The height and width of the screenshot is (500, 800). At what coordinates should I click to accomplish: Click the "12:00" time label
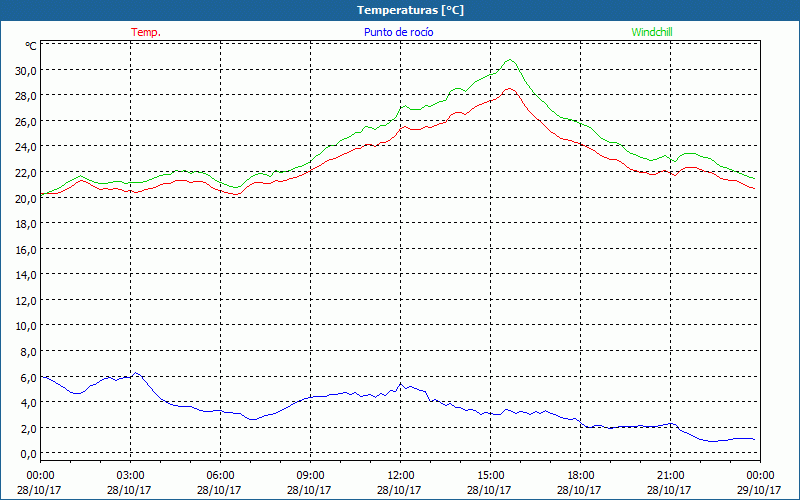point(401,476)
